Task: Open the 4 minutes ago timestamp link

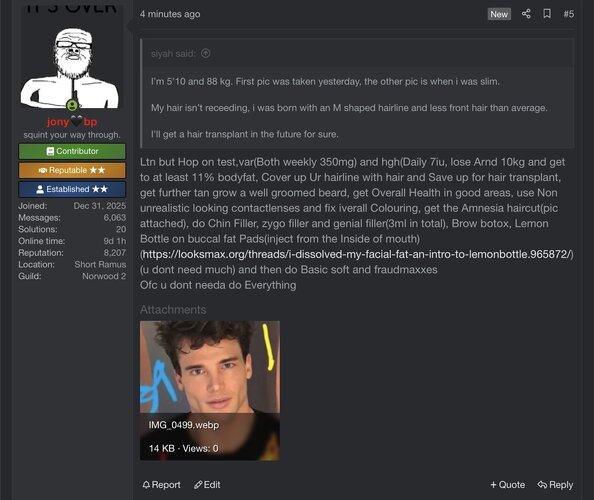Action: tap(170, 14)
